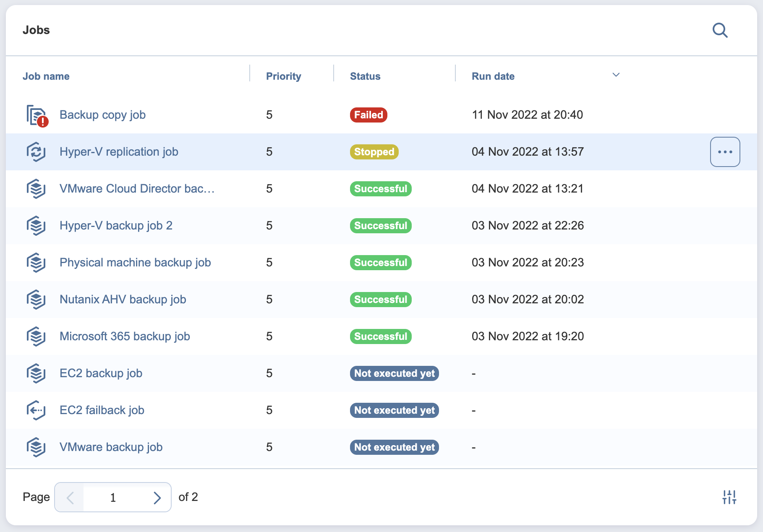Click Not executed yet badge for VMware backup job
Viewport: 763px width, 532px height.
coord(395,447)
